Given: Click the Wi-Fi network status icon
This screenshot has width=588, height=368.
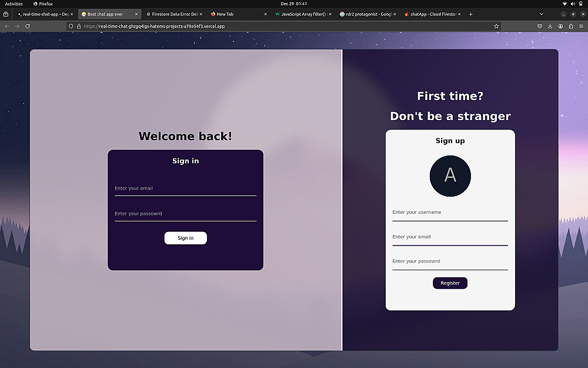Looking at the screenshot, I should click(x=564, y=4).
